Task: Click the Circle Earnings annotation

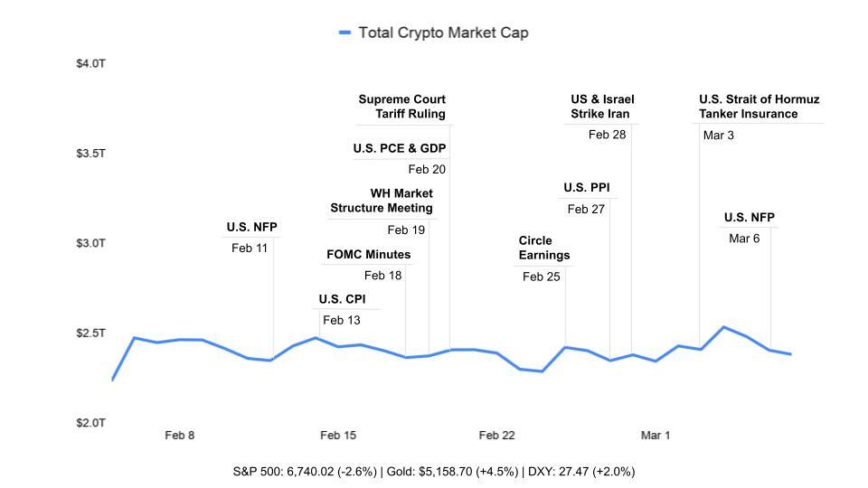Action: pyautogui.click(x=543, y=248)
